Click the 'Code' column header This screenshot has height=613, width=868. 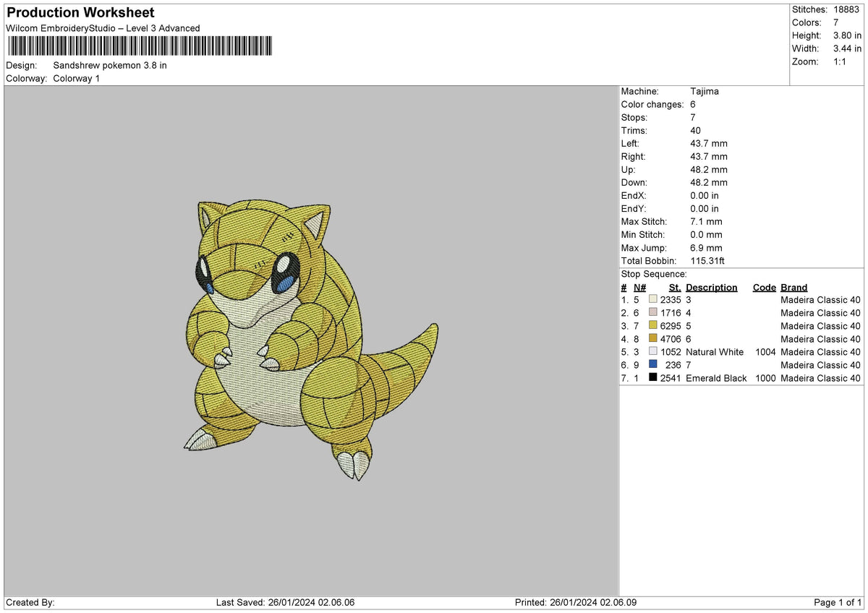pos(764,288)
